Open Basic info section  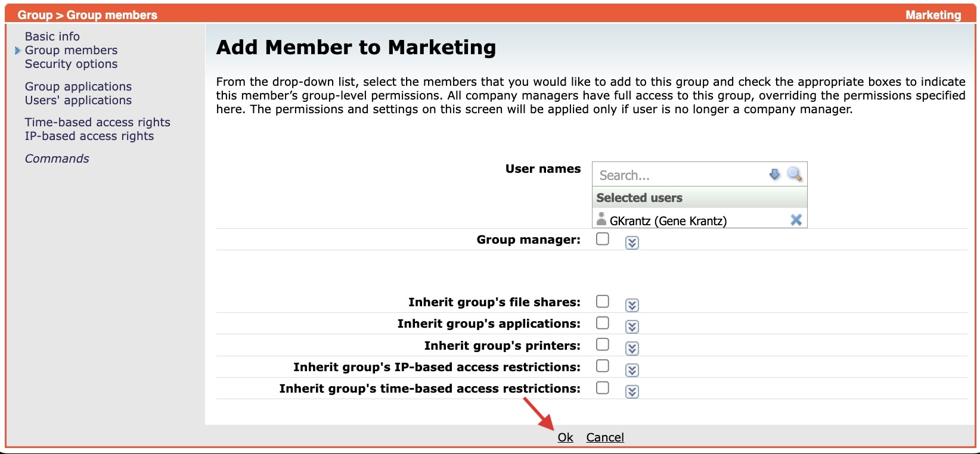(52, 36)
